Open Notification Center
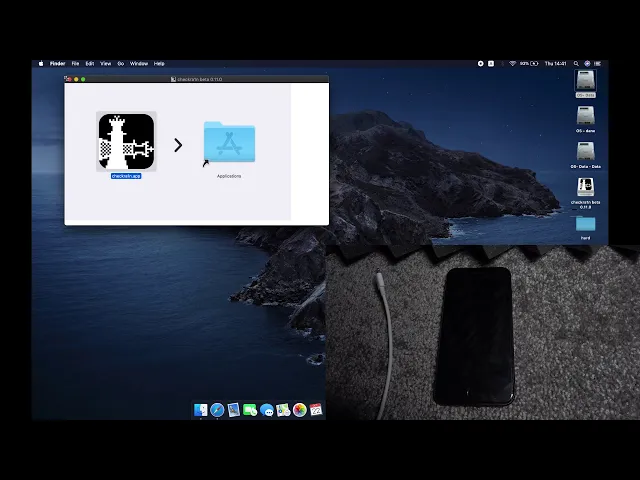Viewport: 640px width, 480px height. click(x=598, y=64)
